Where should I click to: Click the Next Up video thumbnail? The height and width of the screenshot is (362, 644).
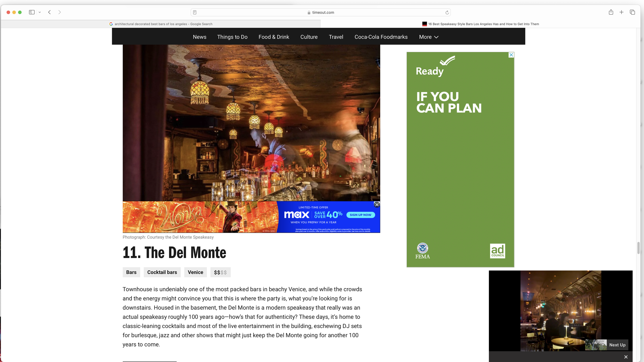click(596, 345)
